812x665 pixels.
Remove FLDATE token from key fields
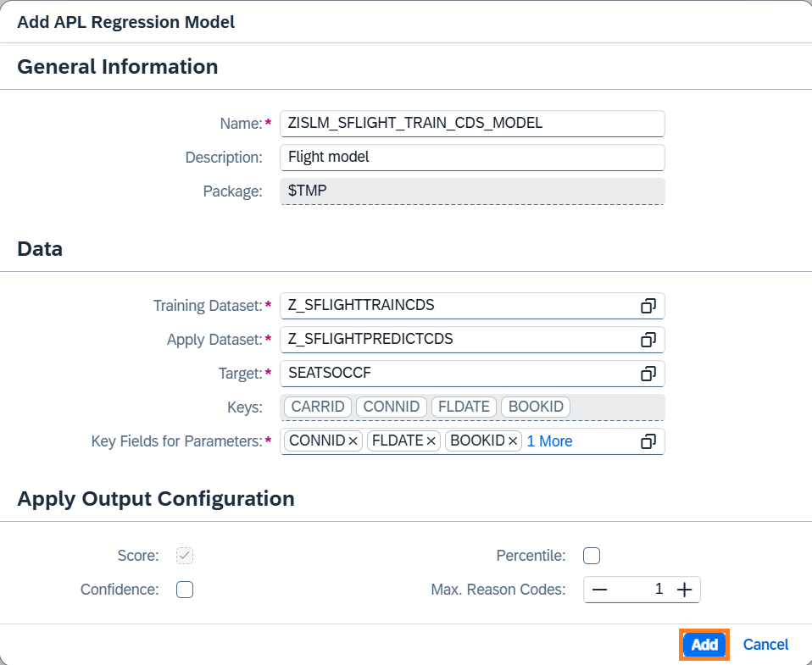click(431, 441)
